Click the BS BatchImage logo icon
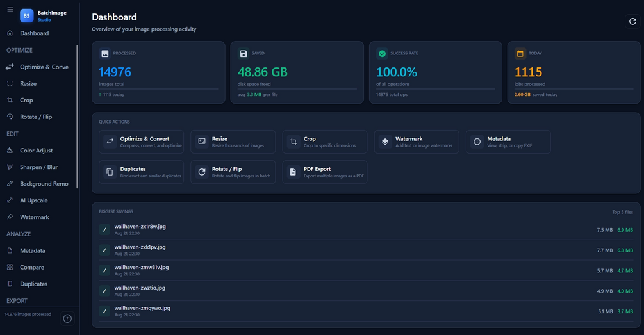 click(27, 15)
